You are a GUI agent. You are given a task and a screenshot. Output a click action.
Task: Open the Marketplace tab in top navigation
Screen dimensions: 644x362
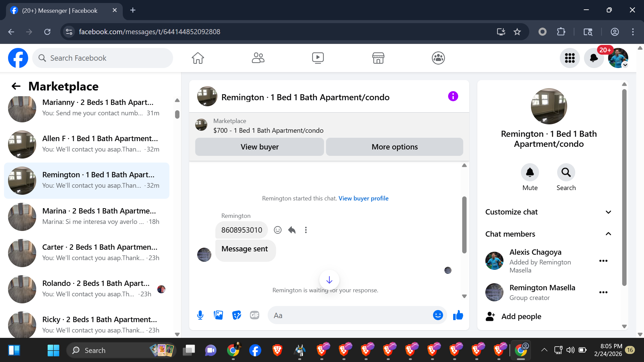pos(378,58)
